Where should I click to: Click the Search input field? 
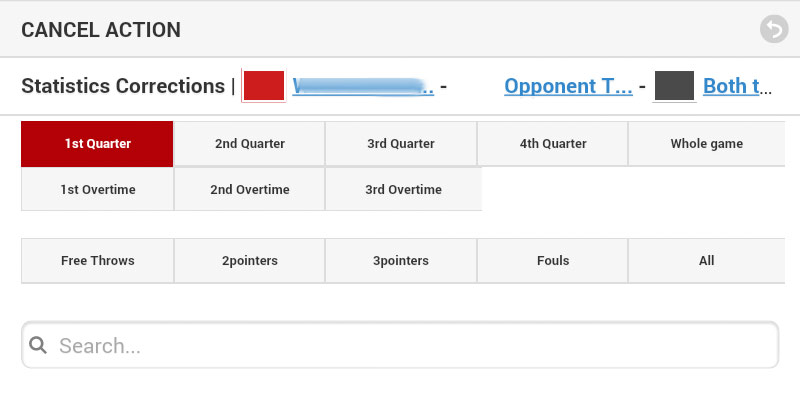(x=410, y=346)
